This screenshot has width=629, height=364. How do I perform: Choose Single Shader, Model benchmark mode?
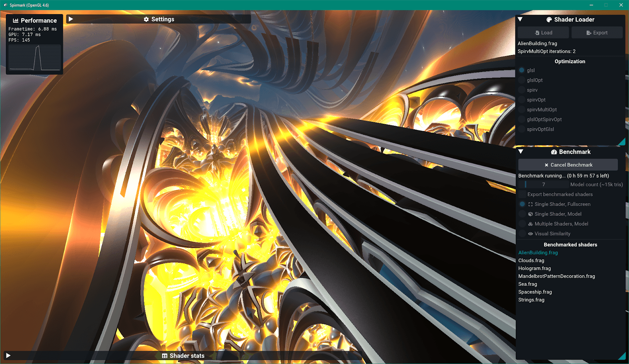pyautogui.click(x=522, y=214)
